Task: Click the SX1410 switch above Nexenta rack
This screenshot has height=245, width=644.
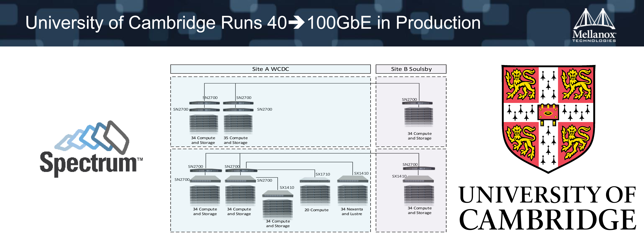Action: point(352,179)
